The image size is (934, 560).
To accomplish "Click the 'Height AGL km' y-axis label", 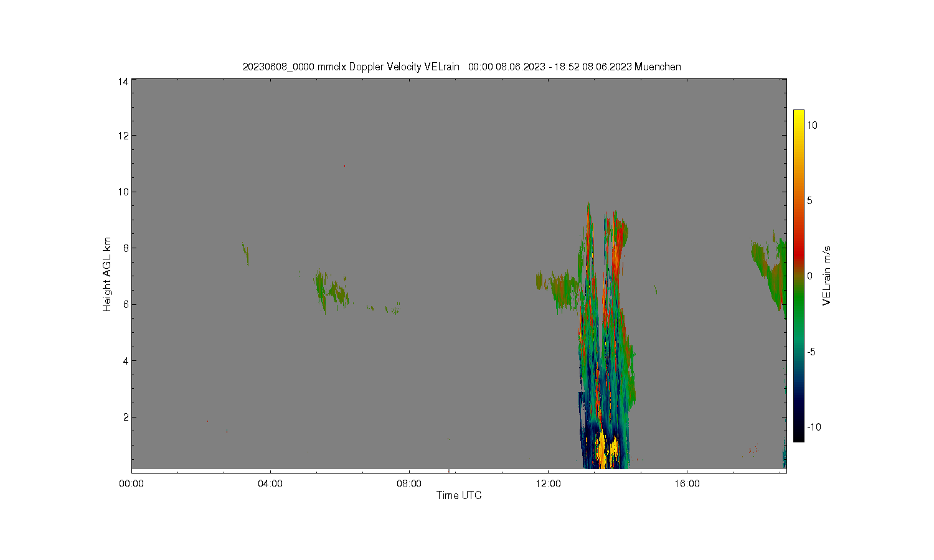I will [x=107, y=274].
